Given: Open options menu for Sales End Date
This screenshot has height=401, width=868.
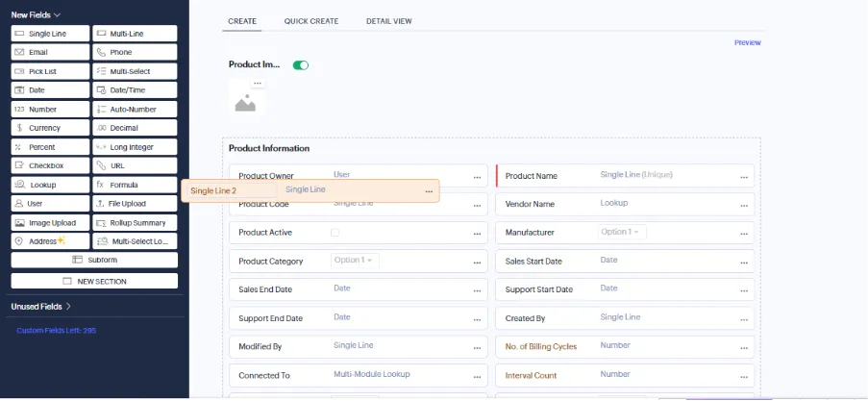Looking at the screenshot, I should [477, 291].
